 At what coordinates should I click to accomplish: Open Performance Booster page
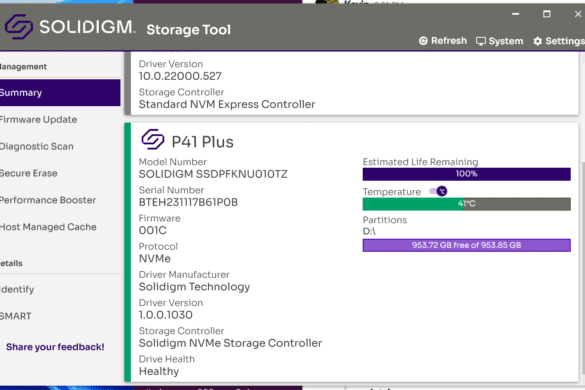[x=60, y=200]
